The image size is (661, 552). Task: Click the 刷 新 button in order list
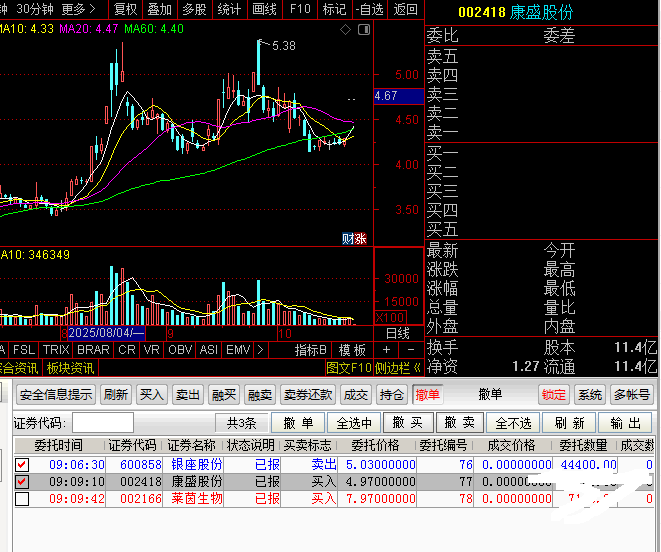(569, 423)
